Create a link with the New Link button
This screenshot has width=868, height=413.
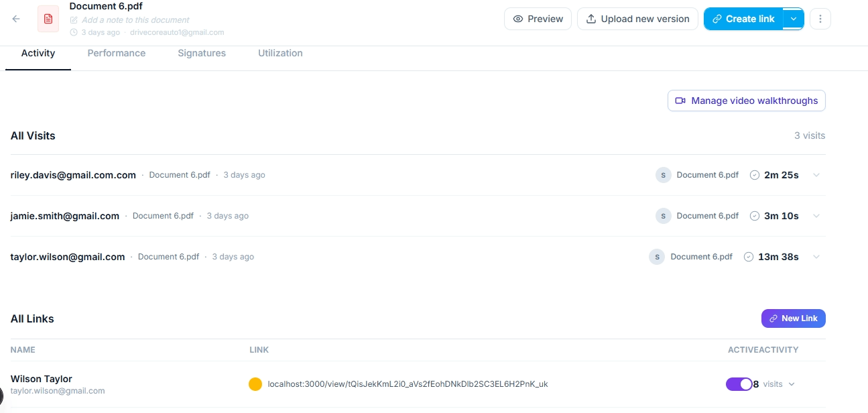[794, 318]
